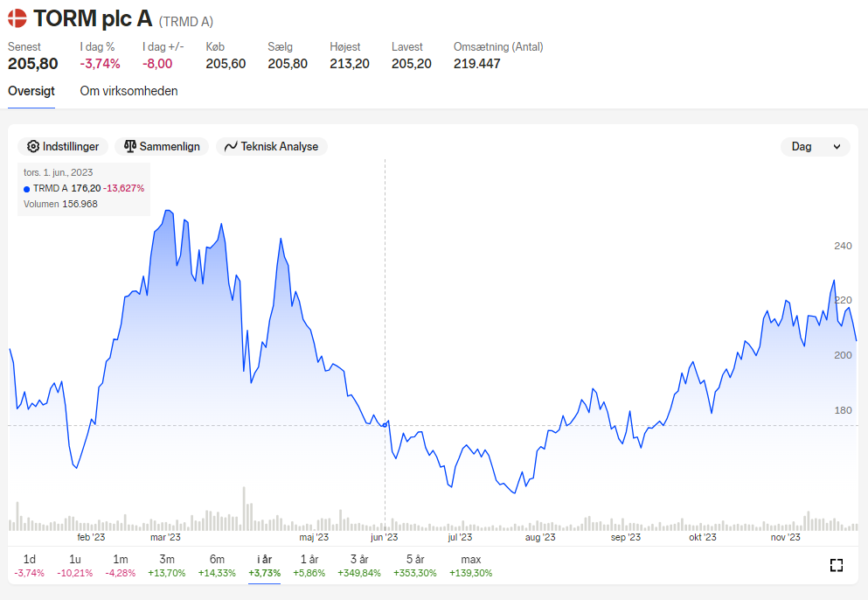This screenshot has height=600, width=868.
Task: Select the 1u time range
Action: [74, 566]
